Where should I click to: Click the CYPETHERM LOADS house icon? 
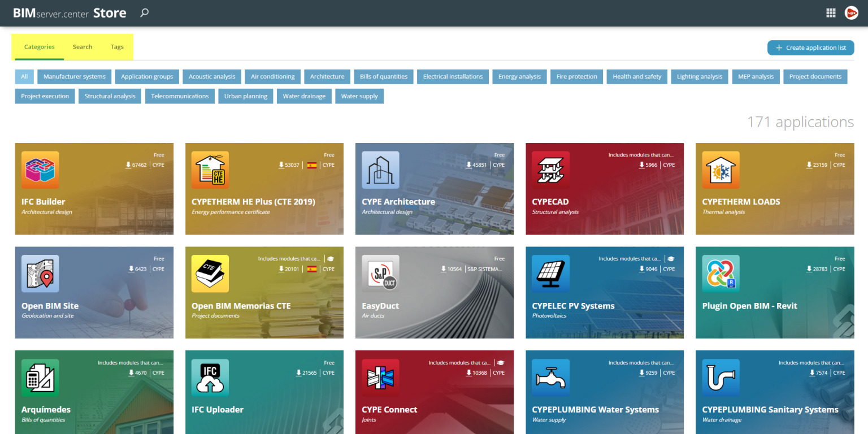point(721,170)
